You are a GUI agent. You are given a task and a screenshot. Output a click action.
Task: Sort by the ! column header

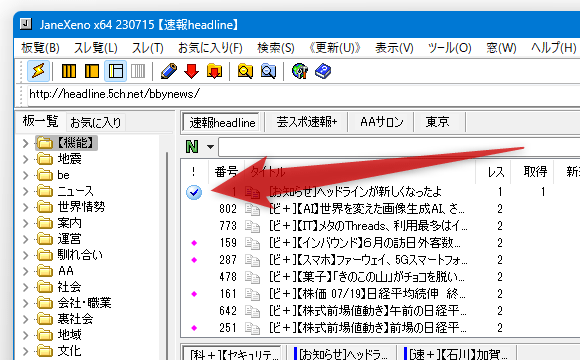194,172
